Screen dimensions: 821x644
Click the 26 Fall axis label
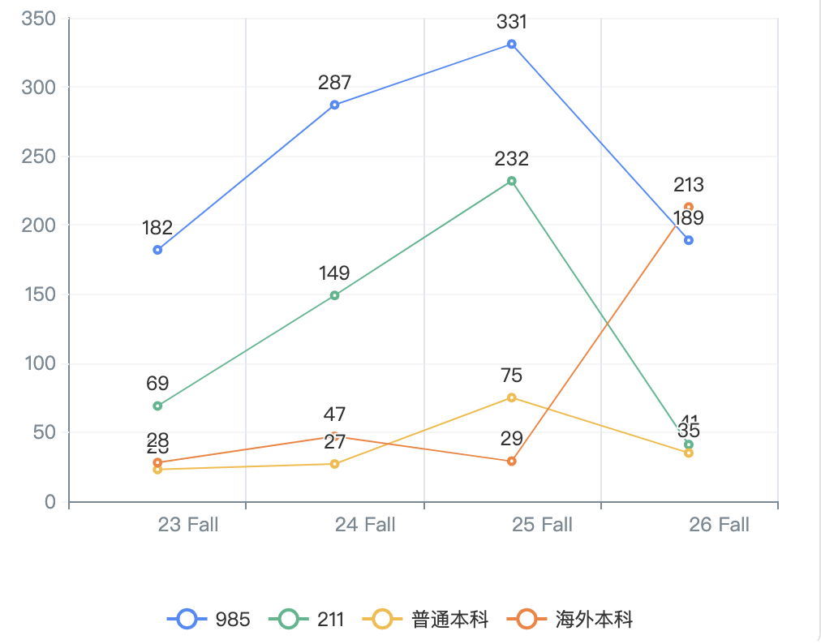pos(719,525)
